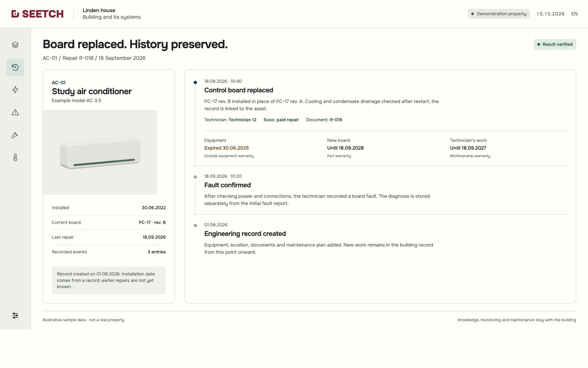Open the warning triangle alerts icon
This screenshot has height=368, width=588.
click(15, 112)
